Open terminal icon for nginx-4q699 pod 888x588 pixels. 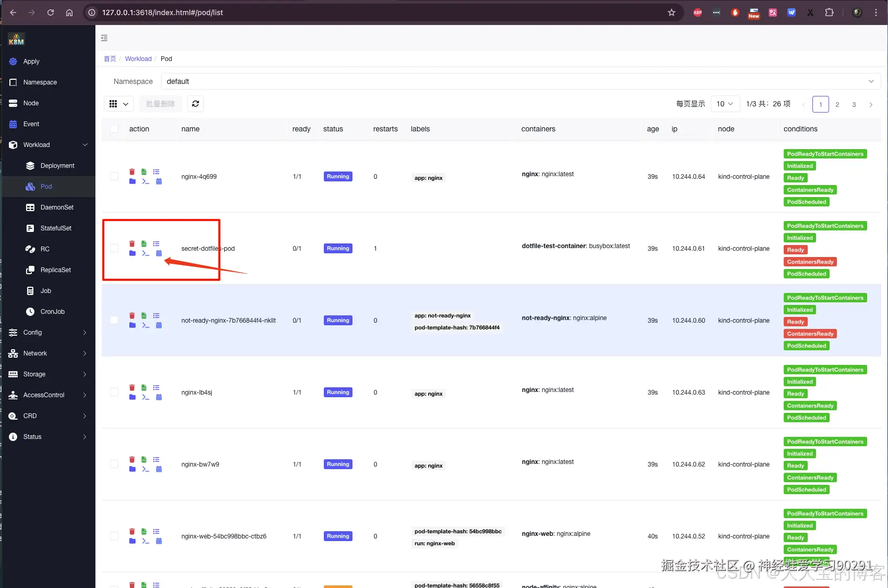click(145, 181)
